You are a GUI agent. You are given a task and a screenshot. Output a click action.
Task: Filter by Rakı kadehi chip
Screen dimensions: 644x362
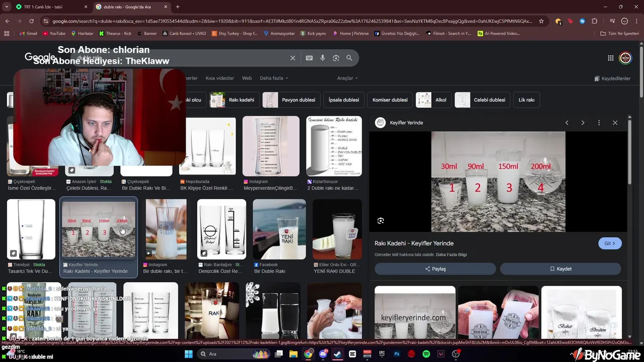[x=233, y=100]
